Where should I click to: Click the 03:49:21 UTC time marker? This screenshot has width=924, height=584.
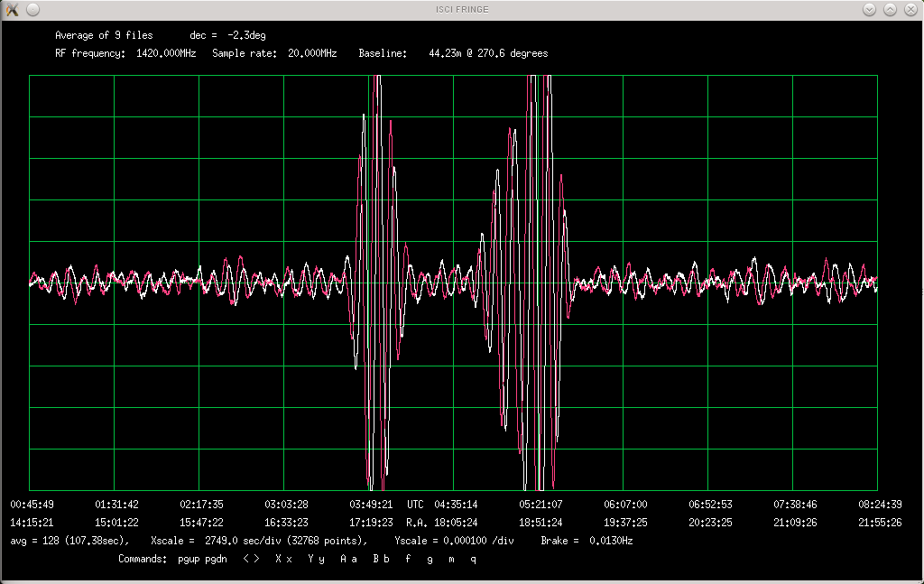[x=371, y=505]
